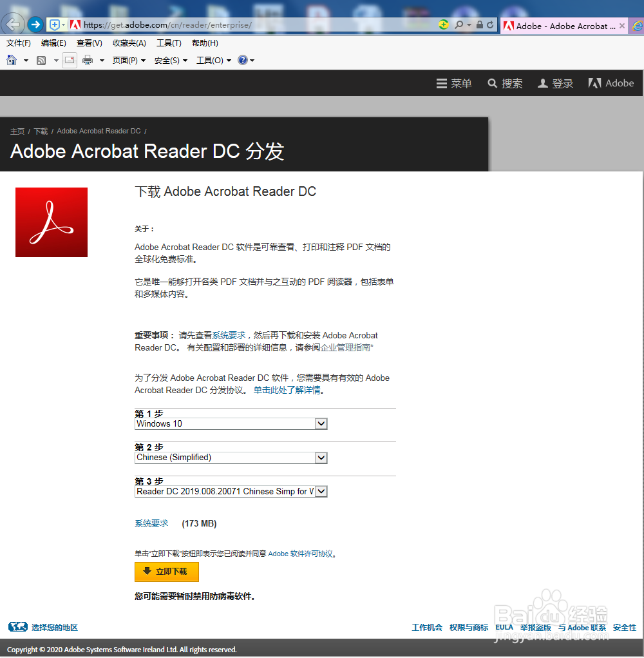Viewport: 644px width, 658px height.
Task: Click the printer icon on the command bar
Action: pyautogui.click(x=87, y=60)
